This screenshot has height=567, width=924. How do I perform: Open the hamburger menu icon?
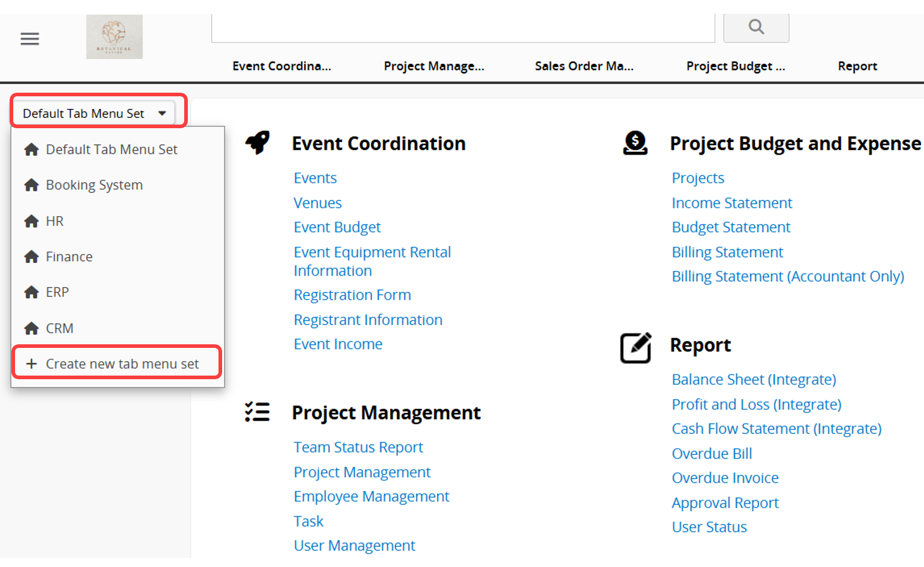tap(29, 39)
